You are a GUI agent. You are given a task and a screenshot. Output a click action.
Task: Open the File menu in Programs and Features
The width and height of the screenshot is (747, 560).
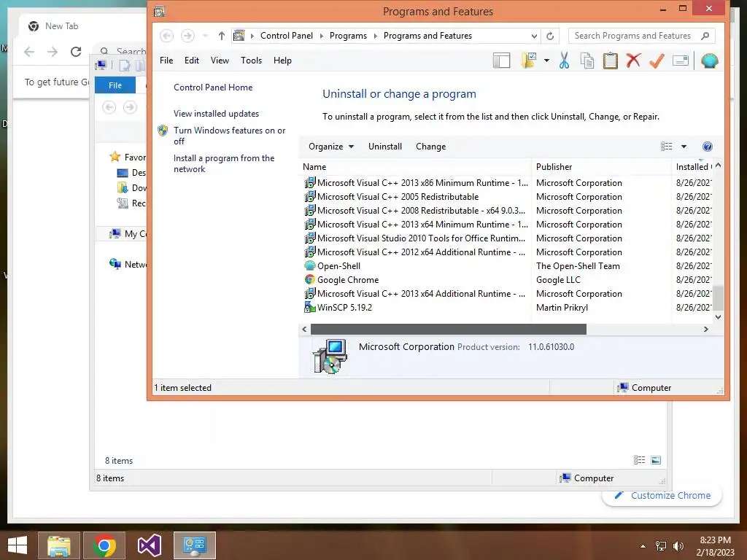[x=166, y=61]
